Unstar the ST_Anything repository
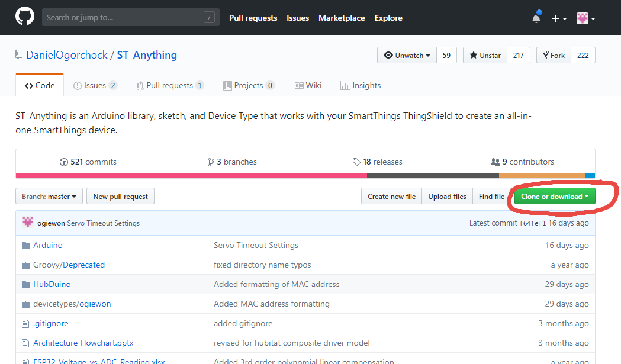This screenshot has width=621, height=364. pos(485,56)
